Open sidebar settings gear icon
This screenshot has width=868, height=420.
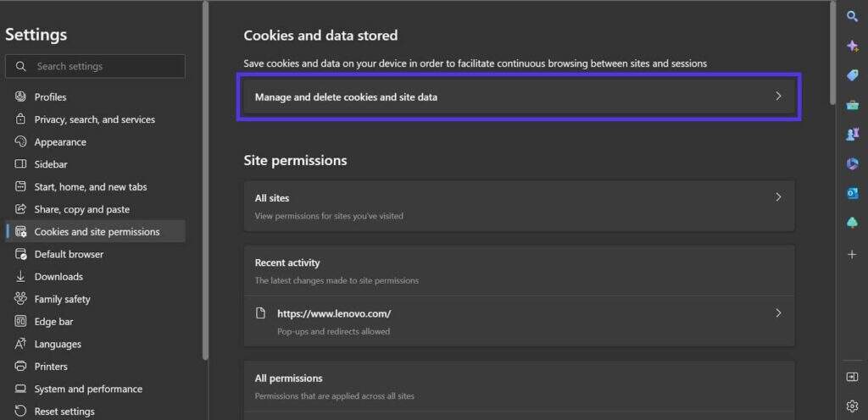853,406
